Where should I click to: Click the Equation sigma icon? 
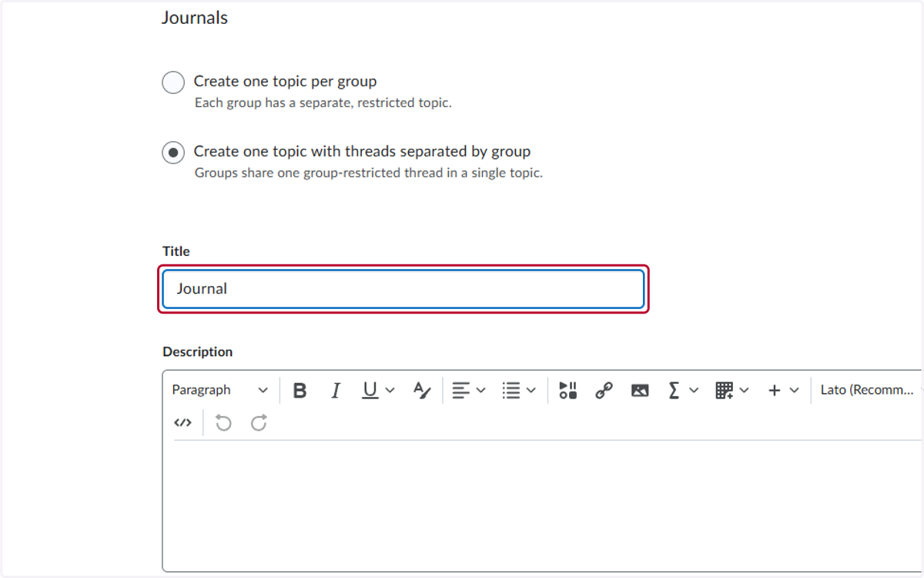point(674,391)
